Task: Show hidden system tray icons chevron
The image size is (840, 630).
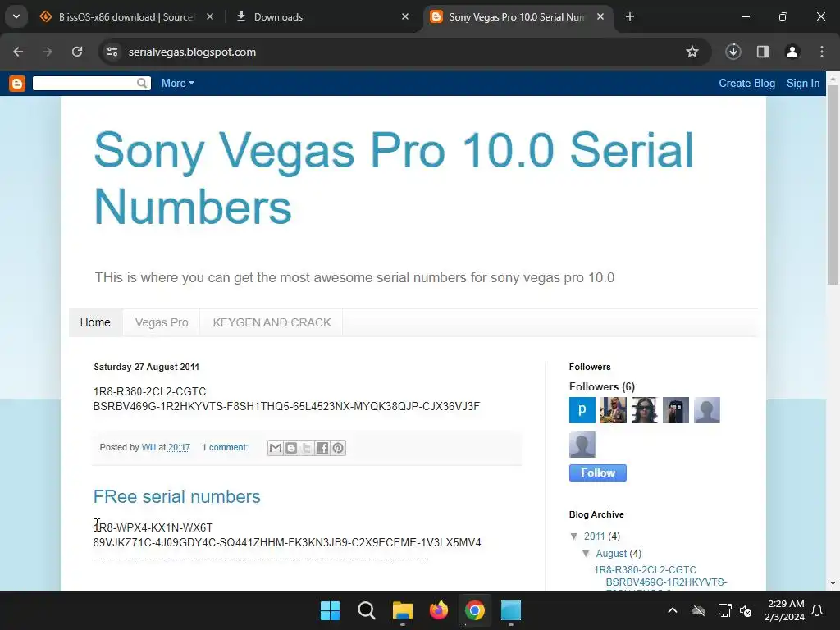Action: 673,610
